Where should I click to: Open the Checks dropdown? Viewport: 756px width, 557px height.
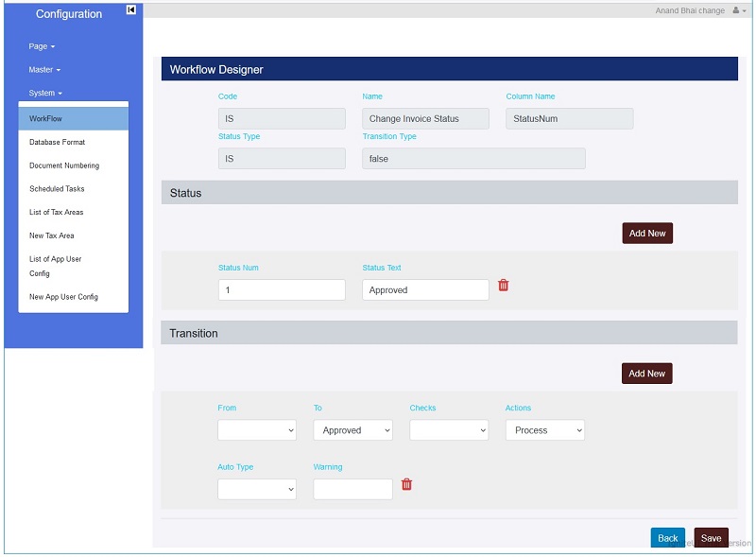[449, 430]
